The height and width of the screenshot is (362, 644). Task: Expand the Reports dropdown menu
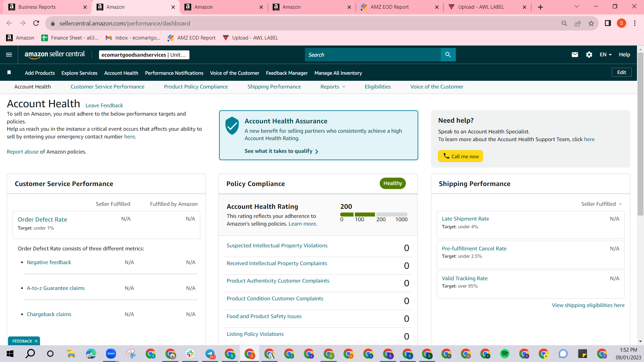coord(333,87)
